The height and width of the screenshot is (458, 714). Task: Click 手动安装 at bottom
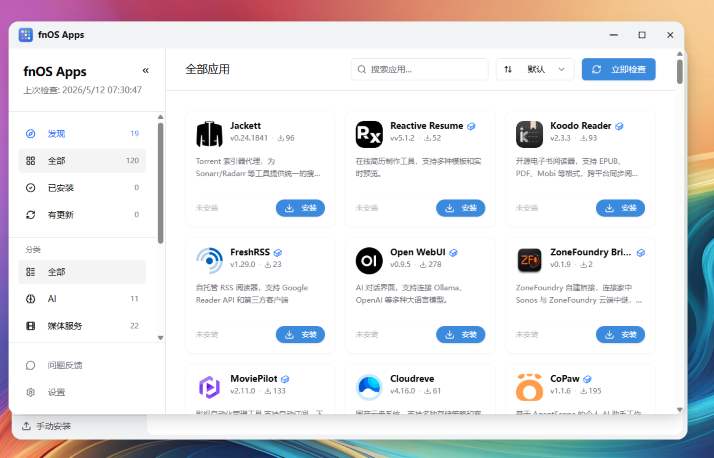[46, 426]
